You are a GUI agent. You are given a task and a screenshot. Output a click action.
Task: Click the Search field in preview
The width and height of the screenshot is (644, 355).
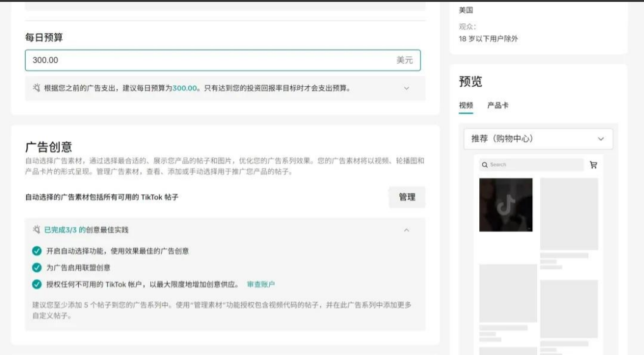[x=531, y=165]
